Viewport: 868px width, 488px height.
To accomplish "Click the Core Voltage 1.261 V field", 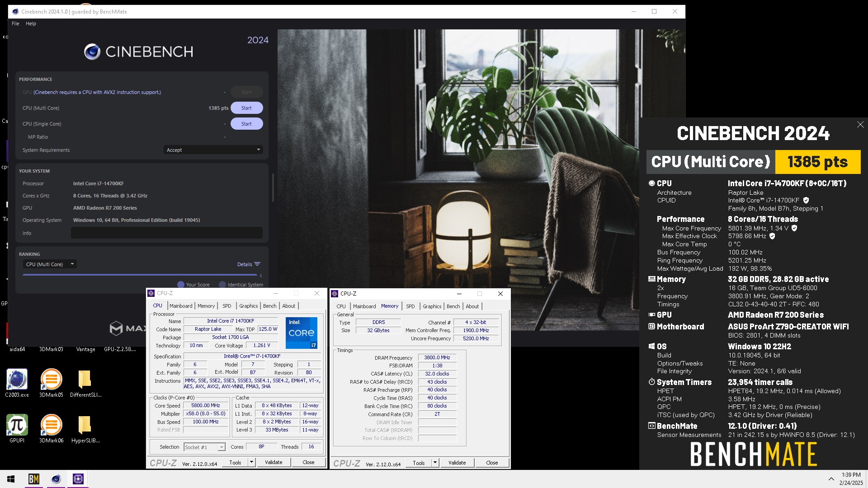I will pyautogui.click(x=262, y=346).
